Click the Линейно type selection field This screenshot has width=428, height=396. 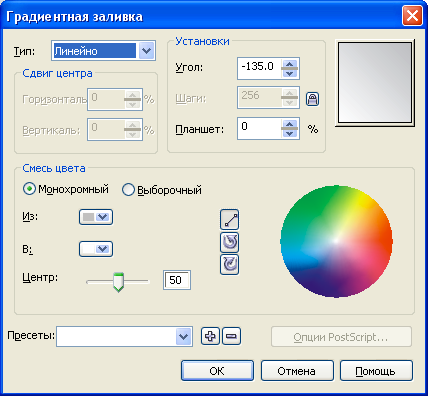click(x=95, y=51)
